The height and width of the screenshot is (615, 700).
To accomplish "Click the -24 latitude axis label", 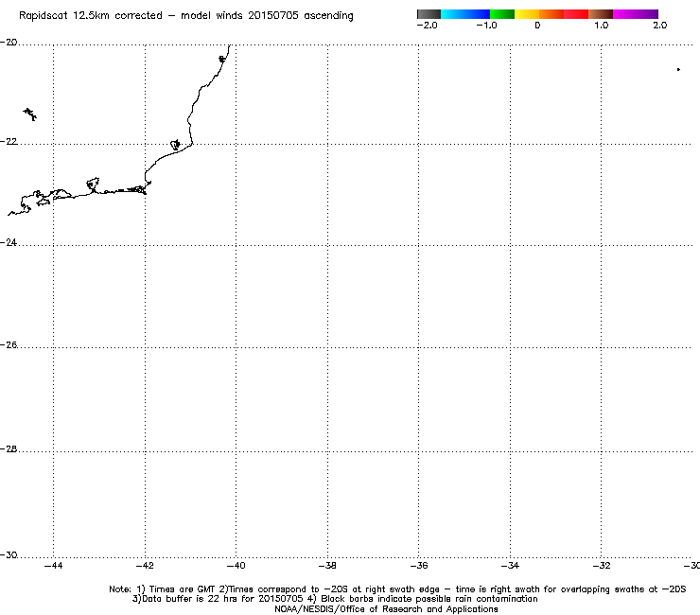I will 9,242.
